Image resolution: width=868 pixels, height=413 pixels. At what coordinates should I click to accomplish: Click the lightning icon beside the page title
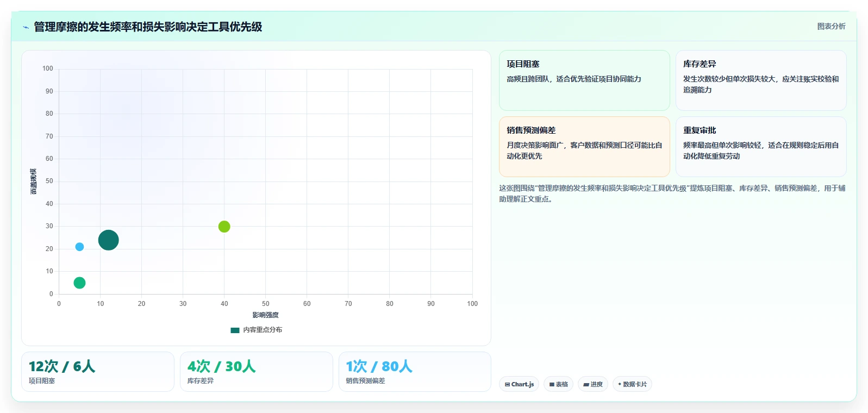pyautogui.click(x=26, y=27)
